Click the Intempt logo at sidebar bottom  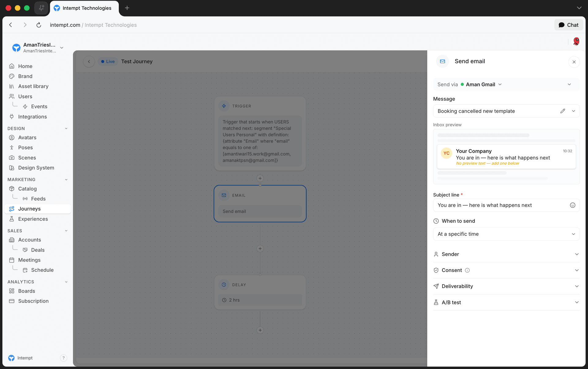point(11,358)
